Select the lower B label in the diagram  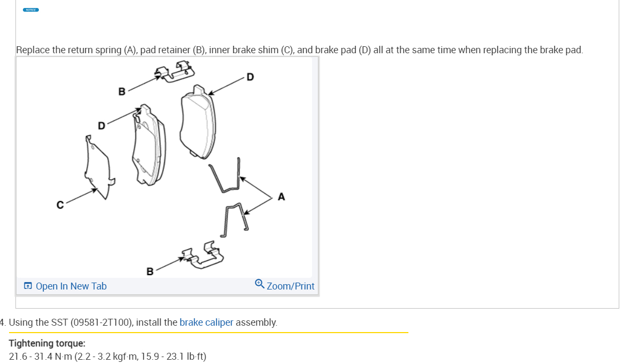click(150, 271)
